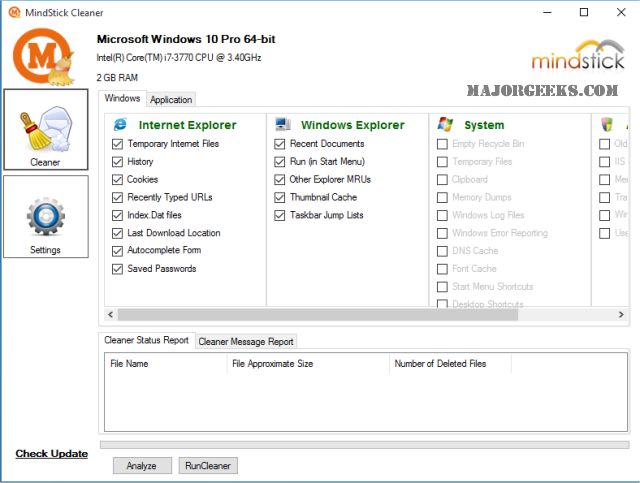This screenshot has height=483, width=640.
Task: Enable Empty Recycle Bin checkbox
Action: 442,144
